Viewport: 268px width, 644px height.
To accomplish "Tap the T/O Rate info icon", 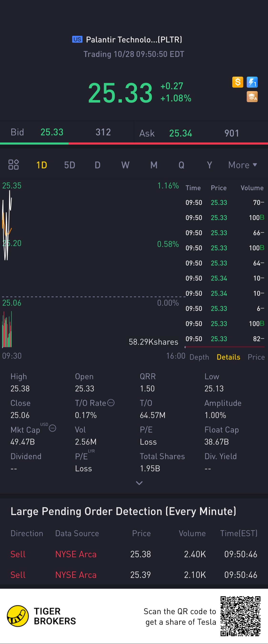I will [111, 403].
